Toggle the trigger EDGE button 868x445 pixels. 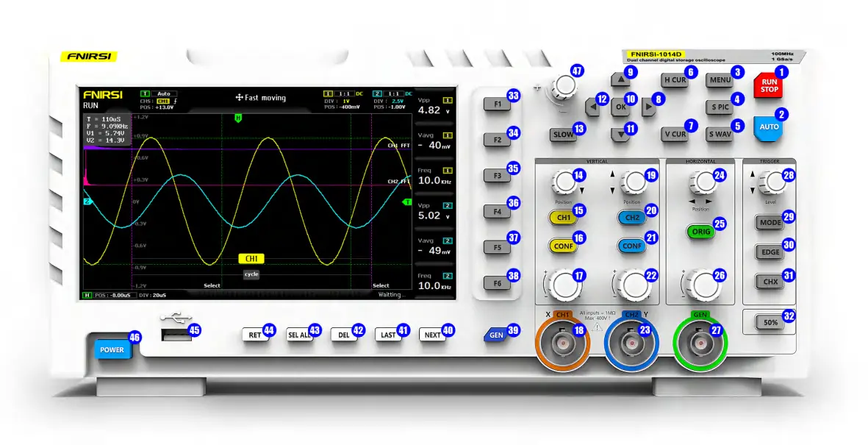click(770, 252)
